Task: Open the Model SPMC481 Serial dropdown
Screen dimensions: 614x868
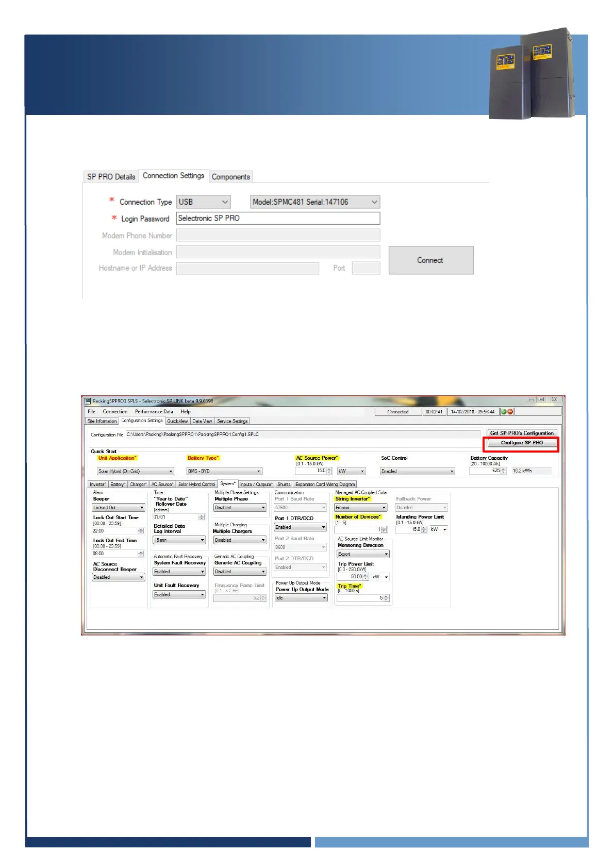Action: pos(315,202)
